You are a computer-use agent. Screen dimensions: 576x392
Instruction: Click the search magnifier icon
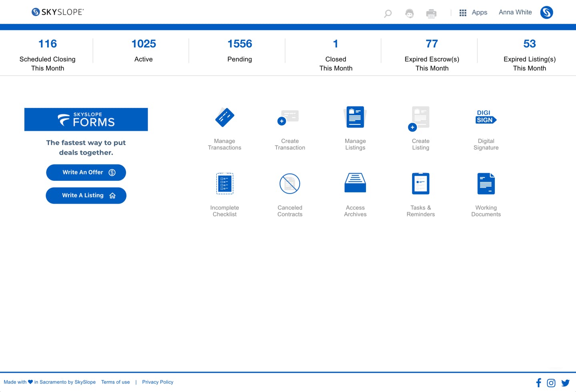pos(388,14)
